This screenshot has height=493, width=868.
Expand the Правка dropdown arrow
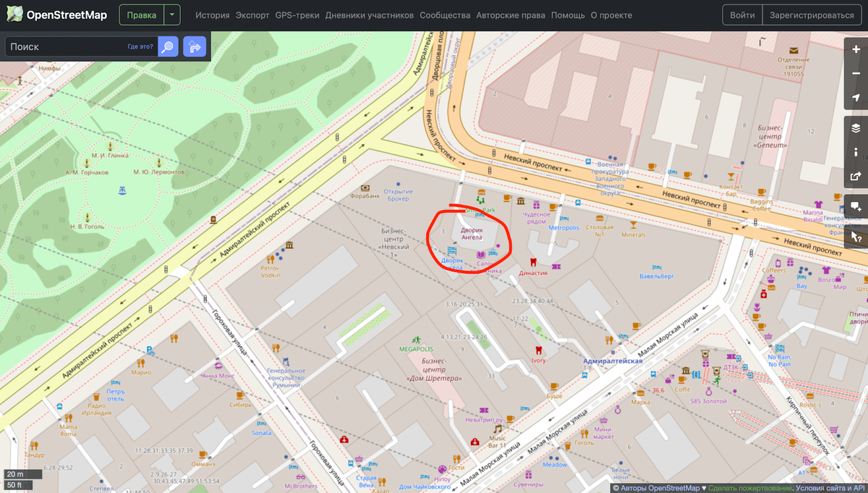click(x=171, y=15)
